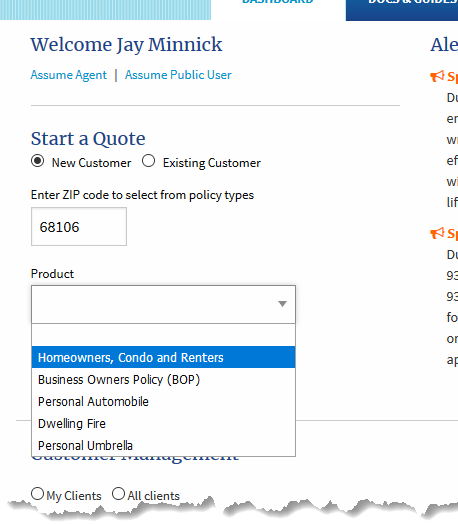Pick Homeowners, Condo and Renters option
Viewport: 458px width, 524px height.
(163, 357)
